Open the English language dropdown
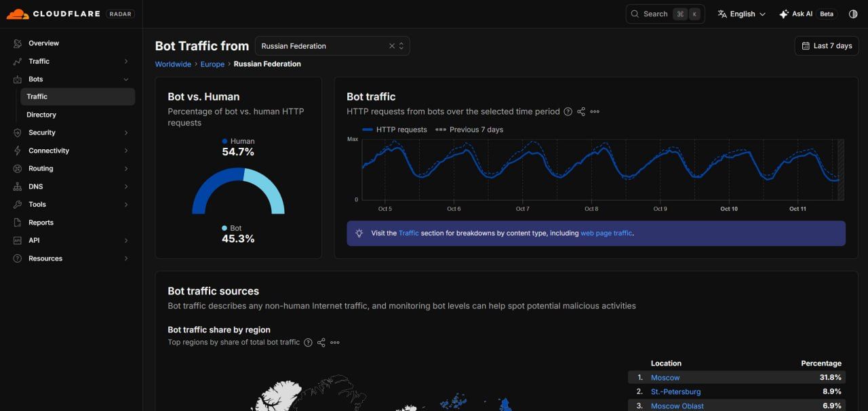 click(x=742, y=14)
